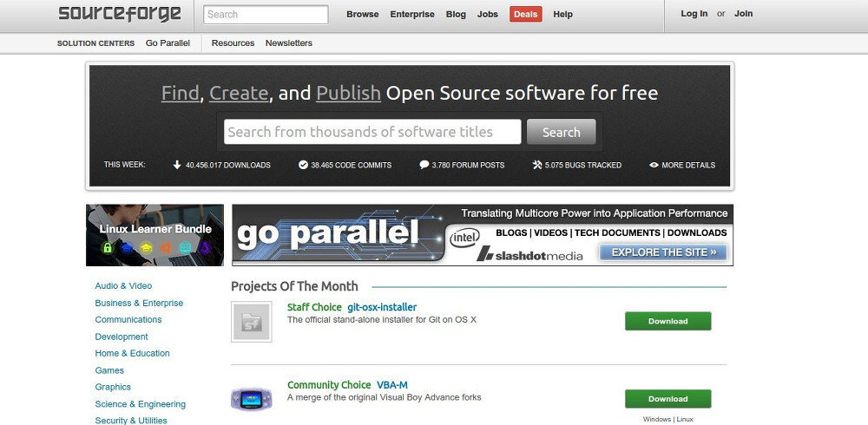Open the Newsletters page
The image size is (868, 425).
(x=289, y=43)
